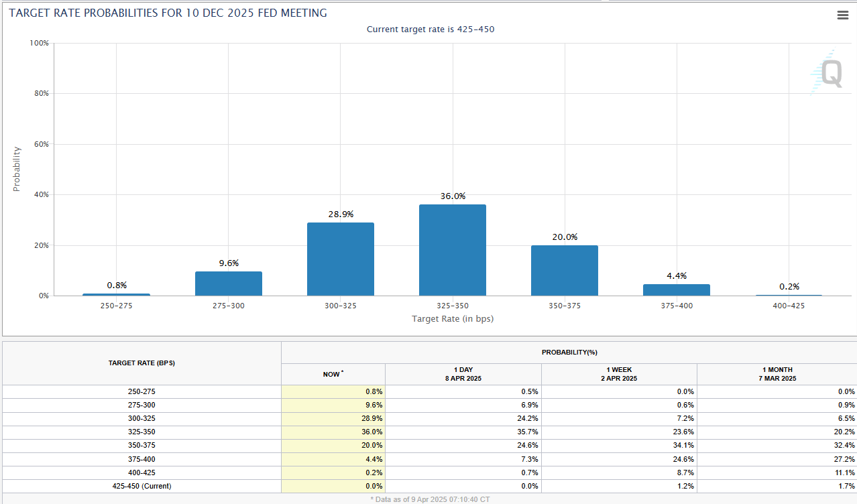857x504 pixels.
Task: Select the 325-350 bar showing 36.0%
Action: click(x=452, y=250)
